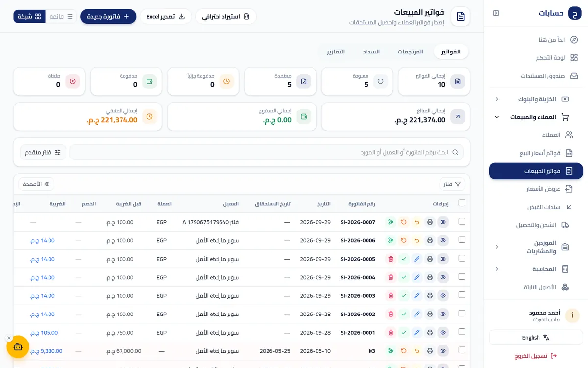This screenshot has width=588, height=368.
Task: Open the فلتر filter dropdown above table
Action: 452,184
